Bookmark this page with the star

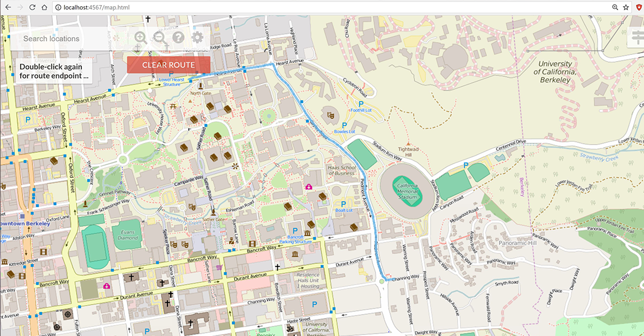tap(626, 7)
